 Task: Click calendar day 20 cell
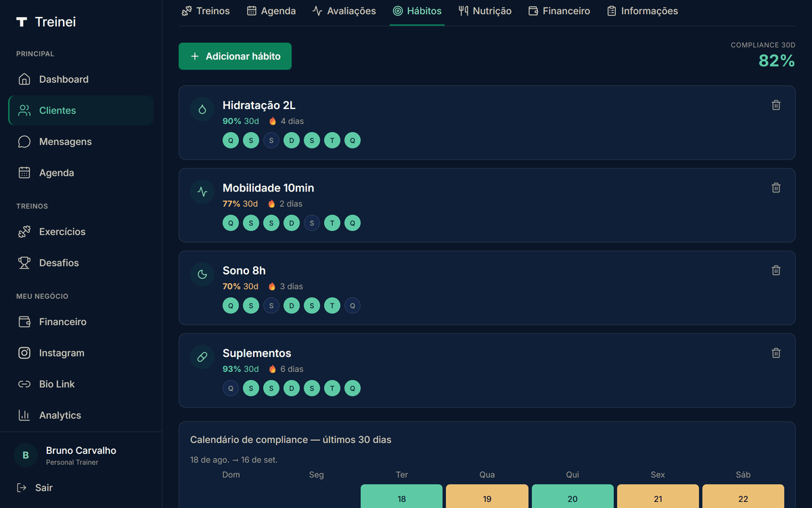point(572,496)
